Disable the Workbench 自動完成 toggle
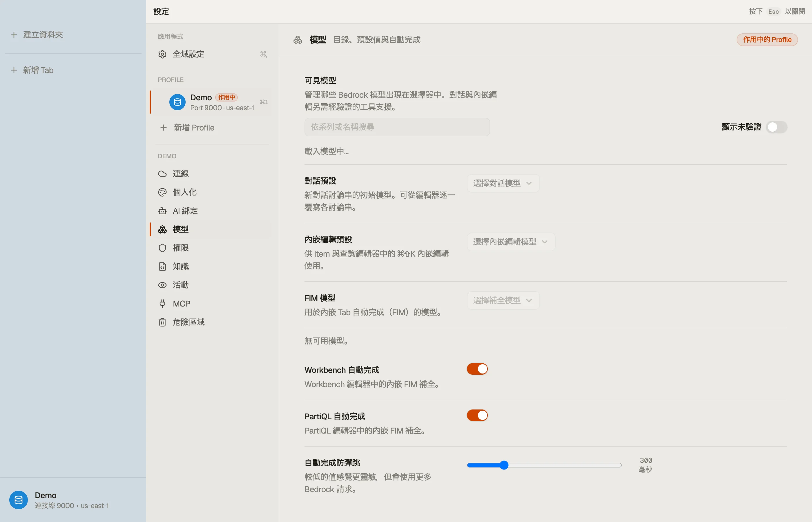Viewport: 812px width, 522px height. (477, 369)
